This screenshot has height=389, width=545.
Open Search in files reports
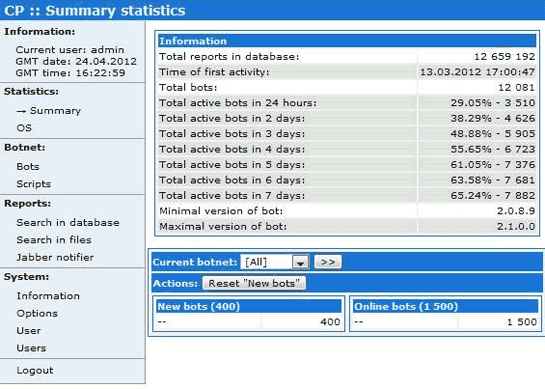(54, 240)
